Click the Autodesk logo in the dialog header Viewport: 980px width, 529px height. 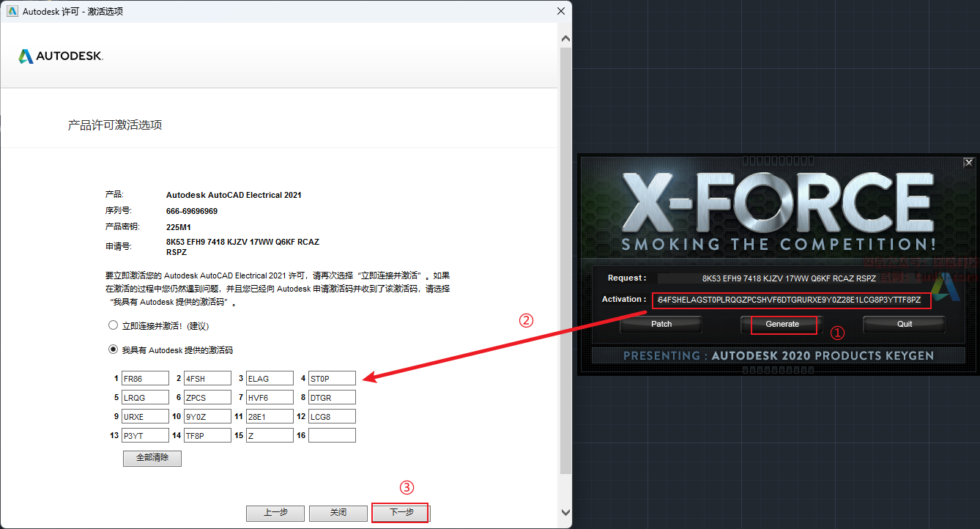pyautogui.click(x=61, y=56)
